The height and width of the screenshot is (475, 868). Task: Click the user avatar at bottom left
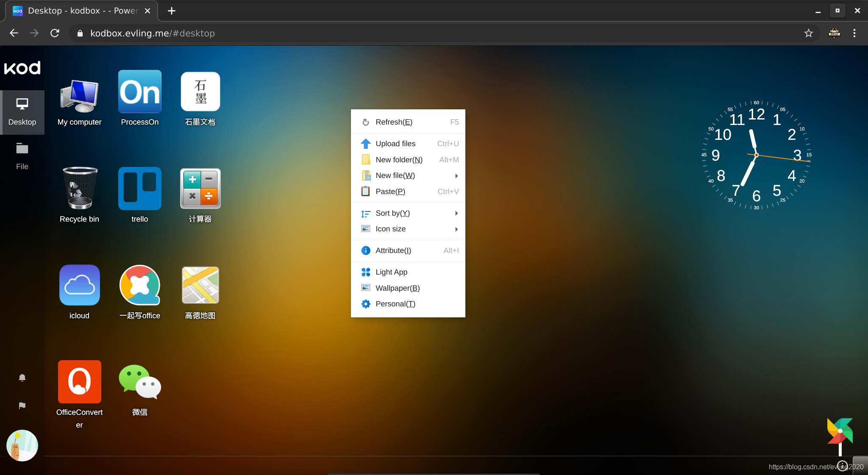click(22, 445)
